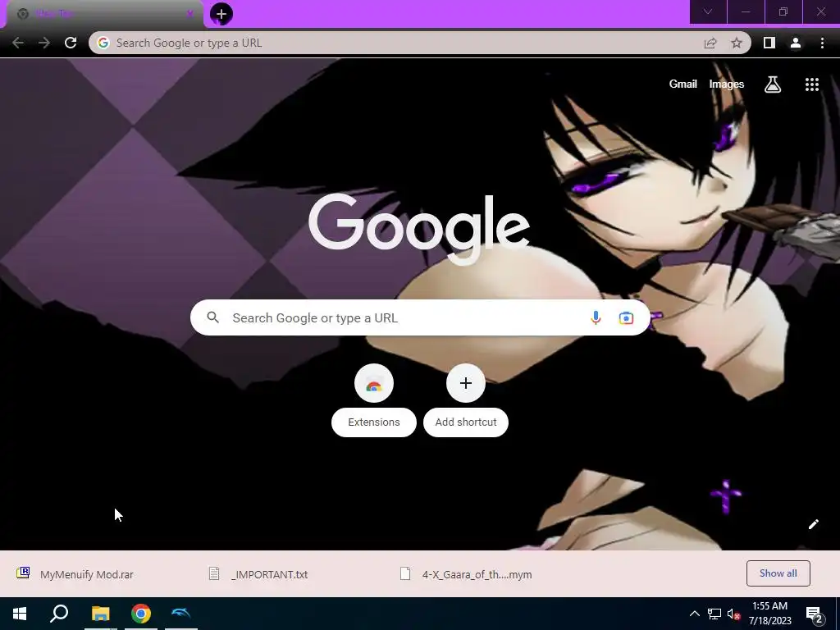Go back to previous page
This screenshot has height=630, width=840.
(x=18, y=43)
